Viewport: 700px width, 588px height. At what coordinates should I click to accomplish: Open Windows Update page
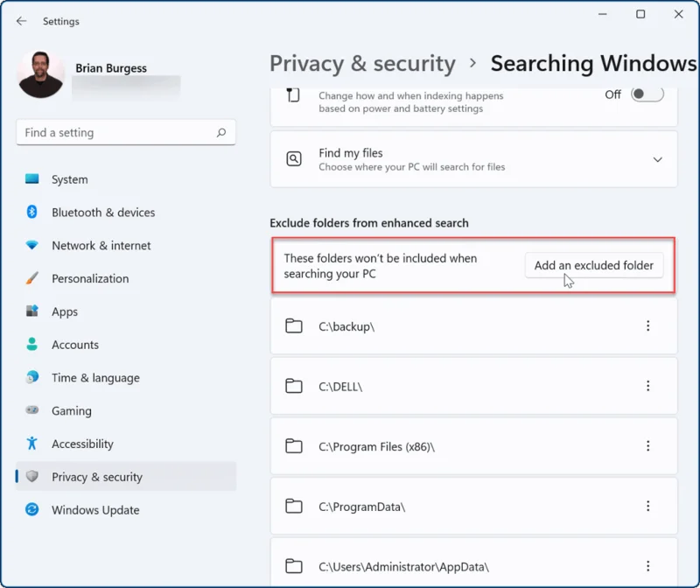pos(126,509)
